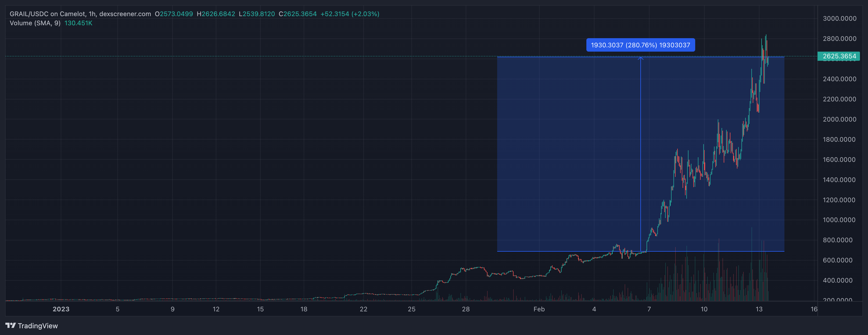Click the low price value L2539.8120

click(257, 14)
